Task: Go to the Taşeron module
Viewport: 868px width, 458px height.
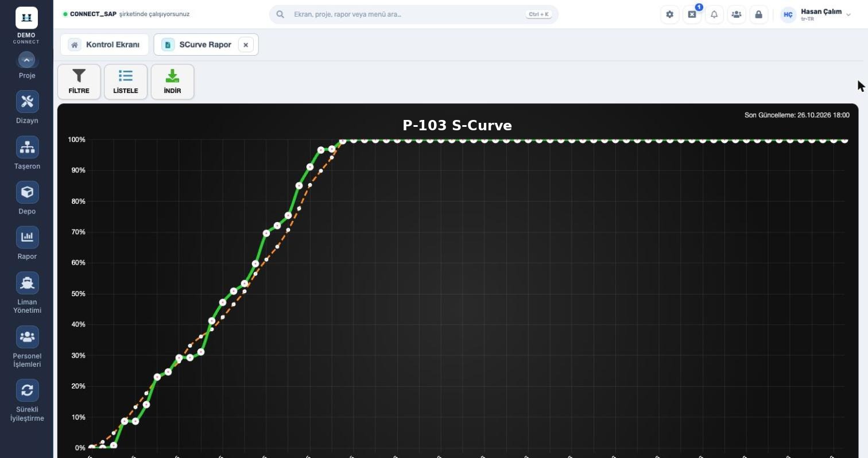Action: (x=27, y=153)
